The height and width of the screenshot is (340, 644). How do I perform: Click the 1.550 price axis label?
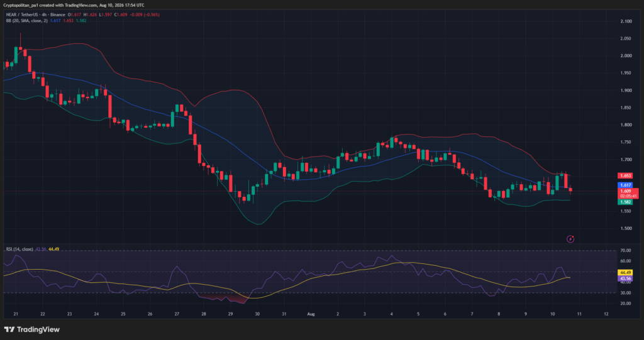click(626, 211)
